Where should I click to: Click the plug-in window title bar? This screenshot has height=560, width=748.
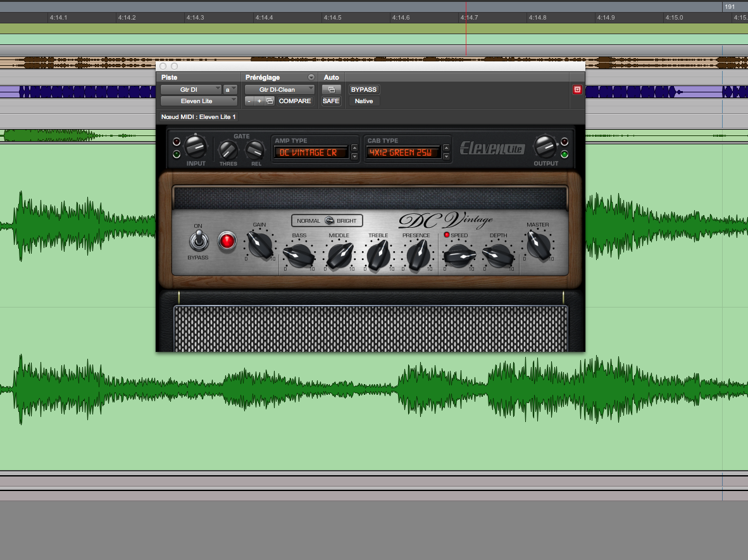[371, 66]
